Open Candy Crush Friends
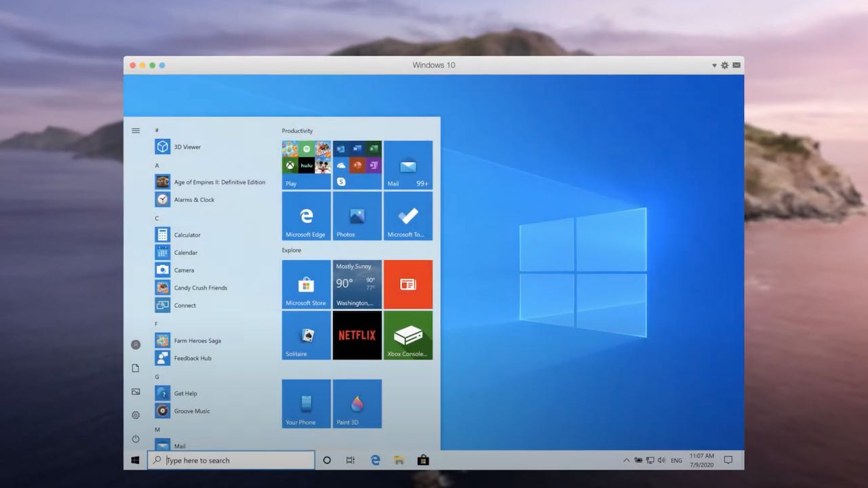The image size is (868, 488). point(210,288)
